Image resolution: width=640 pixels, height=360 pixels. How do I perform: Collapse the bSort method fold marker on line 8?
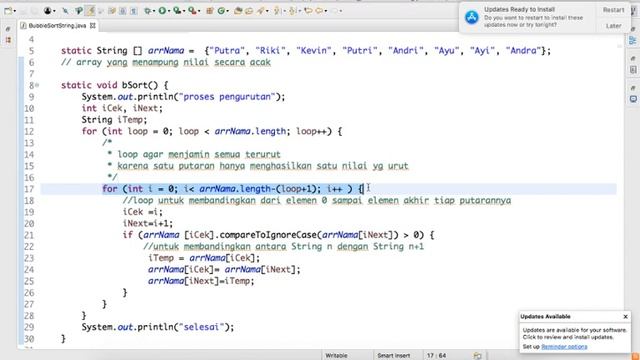point(37,85)
